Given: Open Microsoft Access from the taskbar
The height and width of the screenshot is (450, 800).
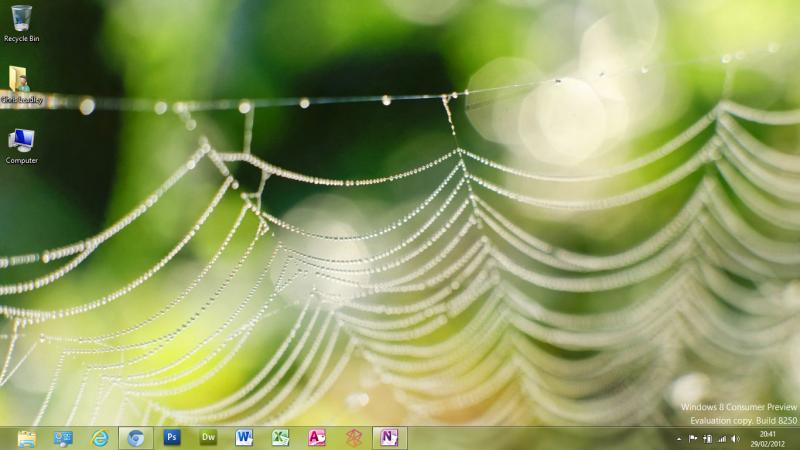Looking at the screenshot, I should pos(316,438).
